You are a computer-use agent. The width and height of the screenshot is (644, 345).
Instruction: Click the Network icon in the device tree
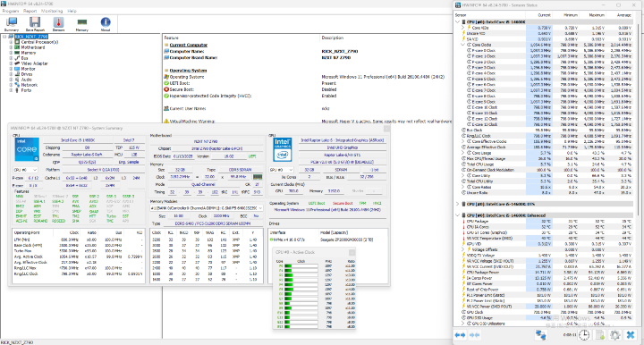click(x=17, y=85)
